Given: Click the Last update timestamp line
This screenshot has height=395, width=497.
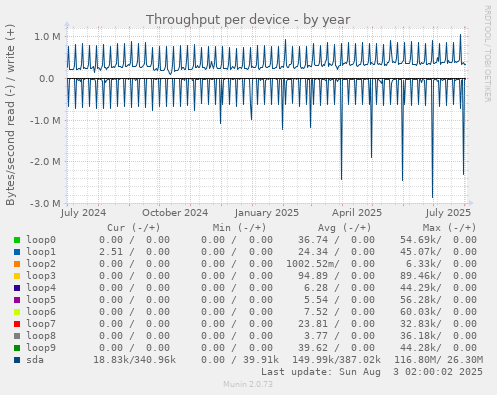Looking at the screenshot, I should tap(372, 372).
